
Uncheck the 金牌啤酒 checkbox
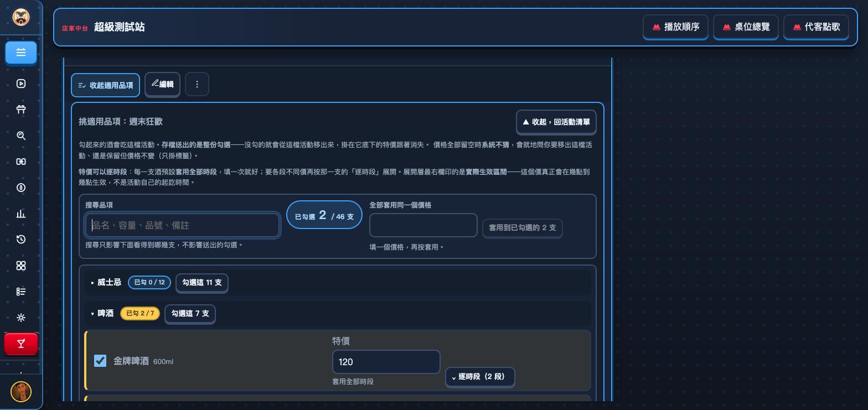click(100, 361)
